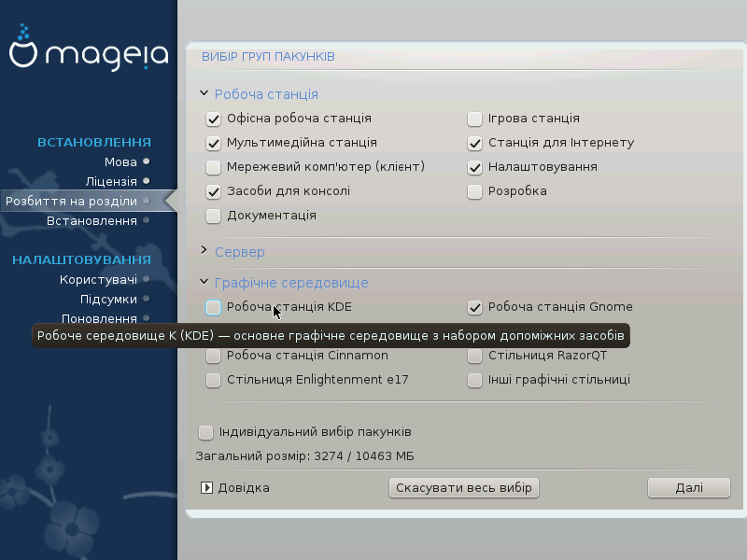Click the Загальний розмір size text

305,456
